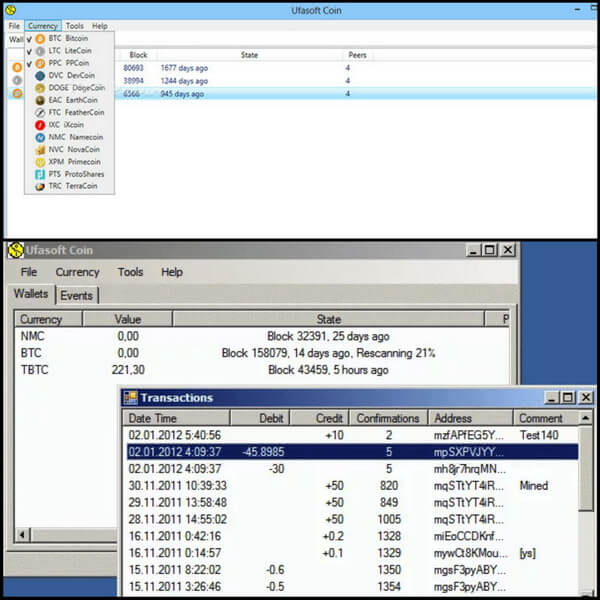The height and width of the screenshot is (600, 600).
Task: Click the ProtoShares icon in currency menu
Action: [40, 174]
